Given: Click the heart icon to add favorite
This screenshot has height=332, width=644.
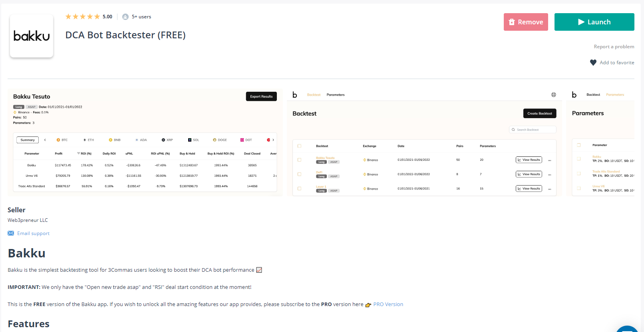Looking at the screenshot, I should click(593, 63).
